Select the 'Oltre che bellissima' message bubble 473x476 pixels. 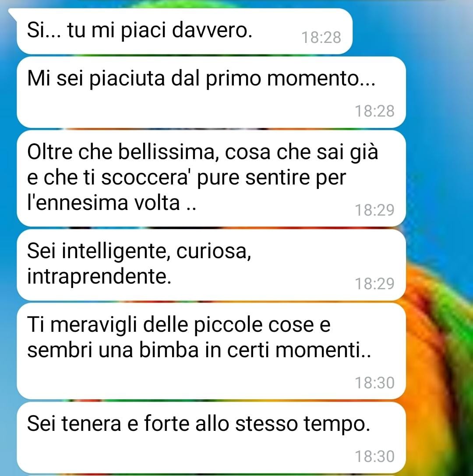211,178
